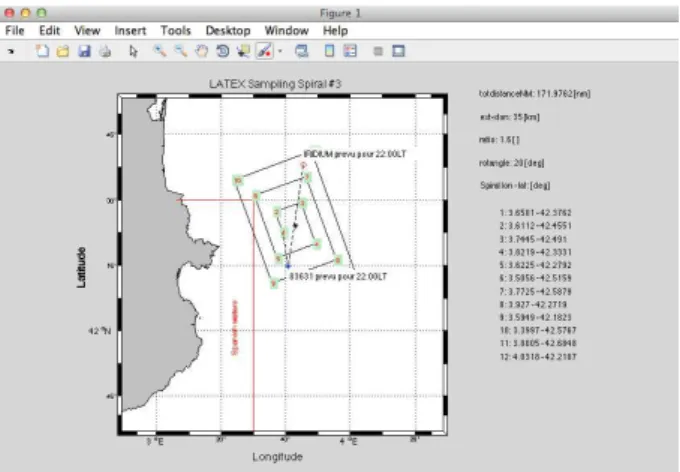
Task: Open the Window menu
Action: [x=287, y=31]
